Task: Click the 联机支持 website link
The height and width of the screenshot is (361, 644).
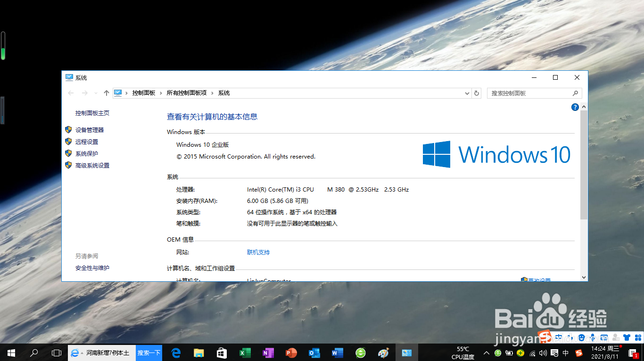Action: coord(258,252)
